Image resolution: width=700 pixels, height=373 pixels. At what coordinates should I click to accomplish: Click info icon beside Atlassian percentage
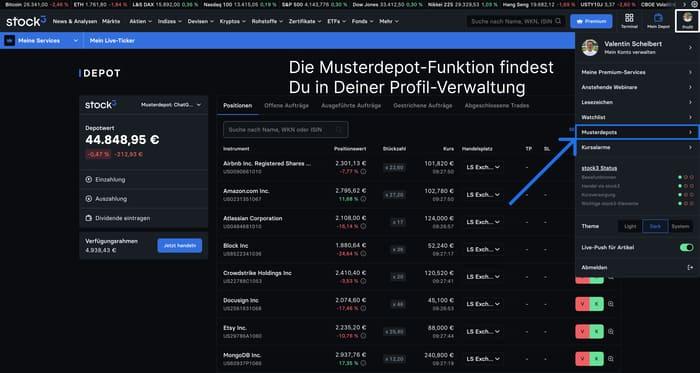(x=363, y=226)
